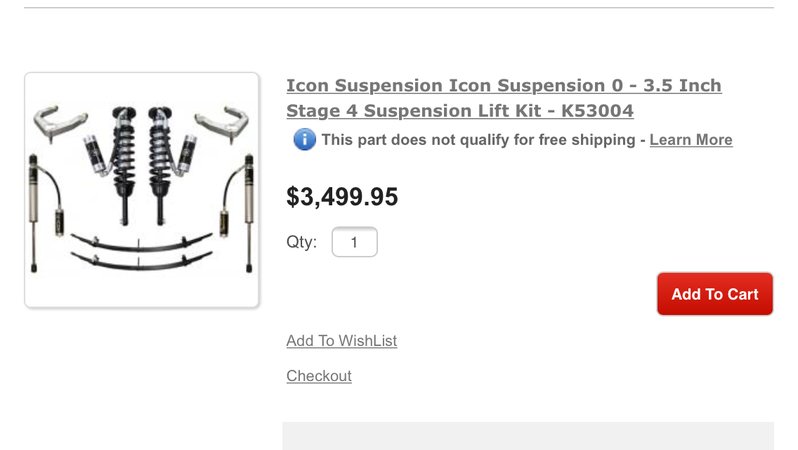Screen dimensions: 798x450
Task: Click the right upper control arm in product image
Action: [222, 124]
